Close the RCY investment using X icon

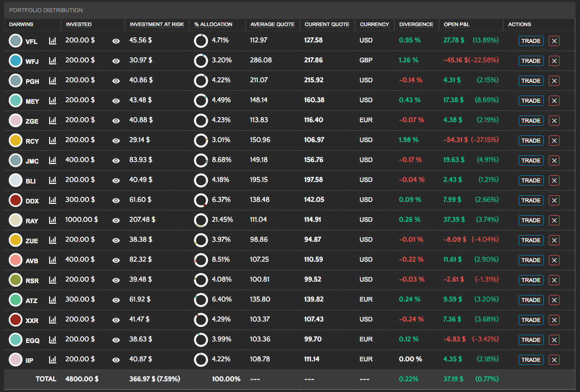pyautogui.click(x=554, y=141)
